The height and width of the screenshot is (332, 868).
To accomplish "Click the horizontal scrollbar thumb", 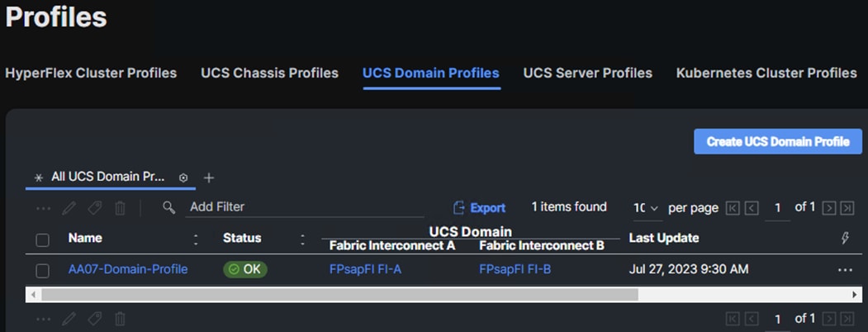I will (x=340, y=294).
